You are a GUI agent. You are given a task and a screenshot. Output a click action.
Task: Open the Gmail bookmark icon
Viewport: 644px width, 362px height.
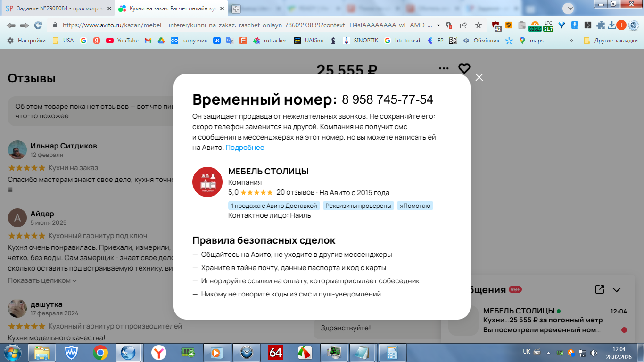point(148,41)
